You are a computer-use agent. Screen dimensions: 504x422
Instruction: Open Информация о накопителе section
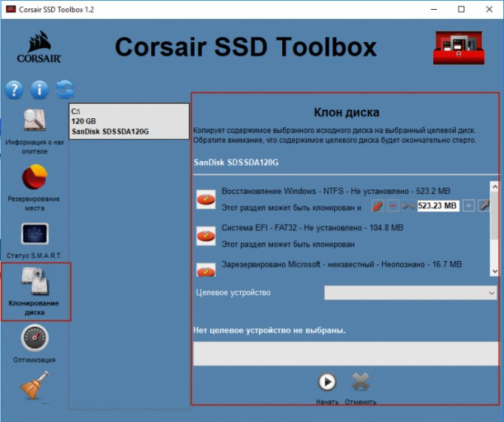[35, 132]
